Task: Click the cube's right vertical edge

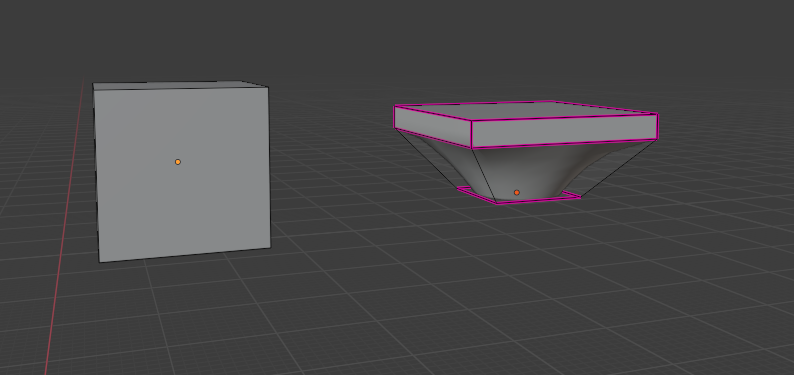Action: [269, 168]
